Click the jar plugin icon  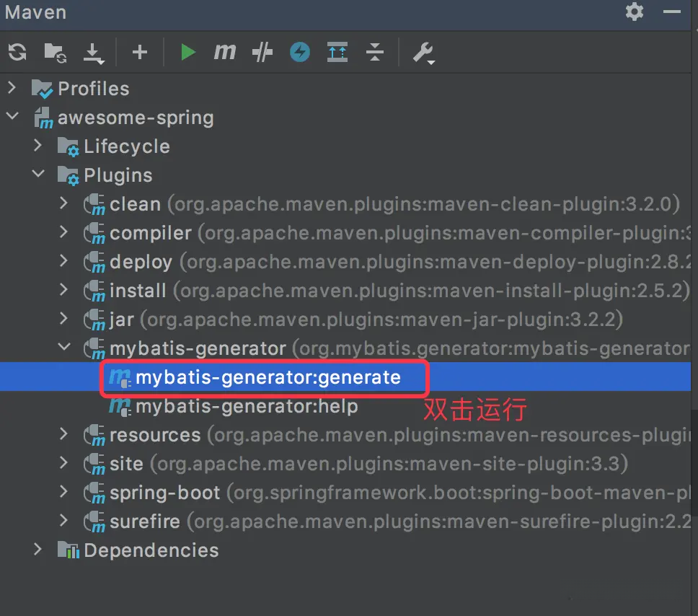(x=94, y=320)
